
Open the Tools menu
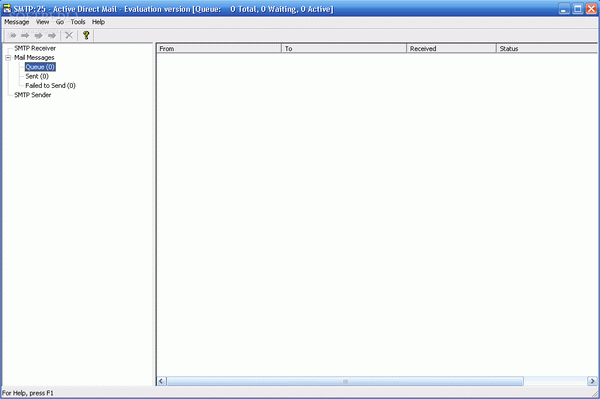click(78, 22)
